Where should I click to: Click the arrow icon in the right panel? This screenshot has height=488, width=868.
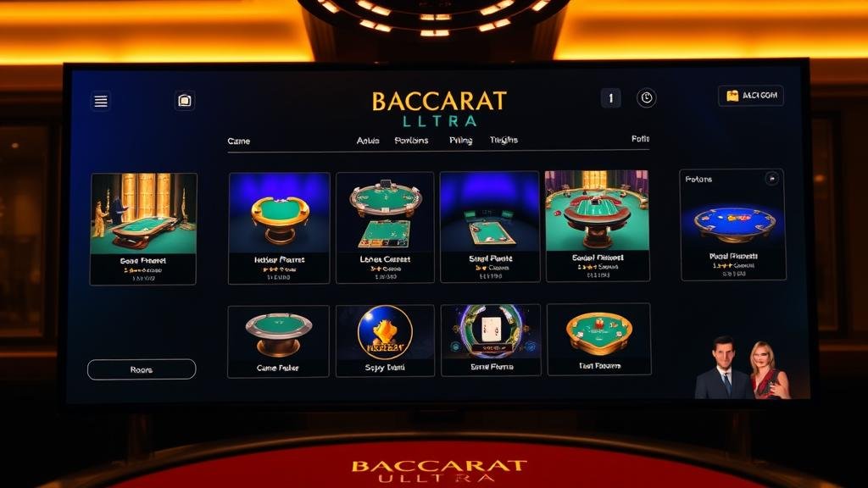click(771, 178)
